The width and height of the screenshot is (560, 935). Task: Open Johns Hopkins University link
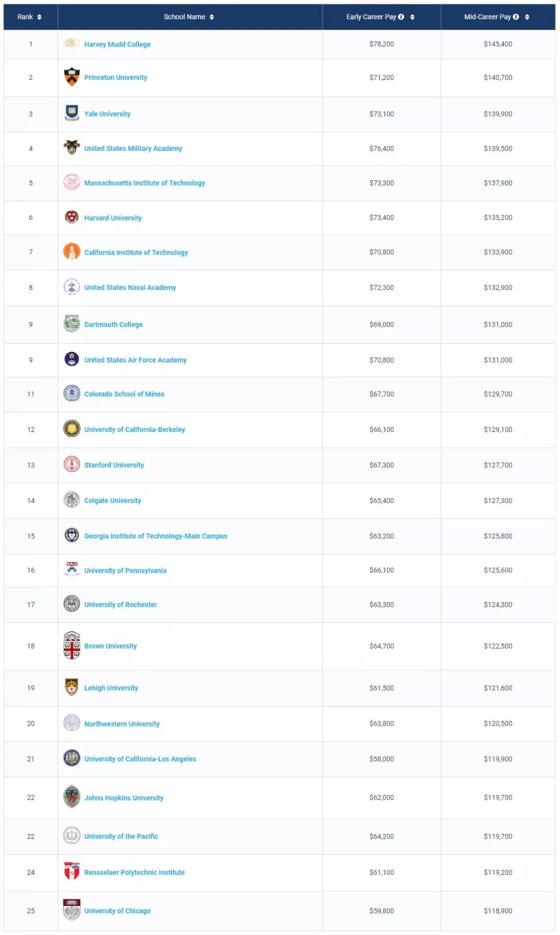tap(124, 798)
